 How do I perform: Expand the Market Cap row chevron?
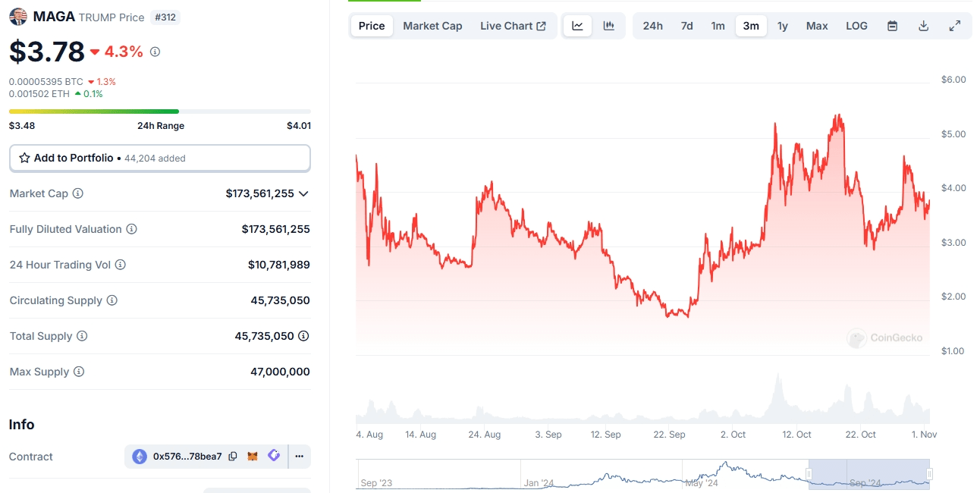point(303,193)
